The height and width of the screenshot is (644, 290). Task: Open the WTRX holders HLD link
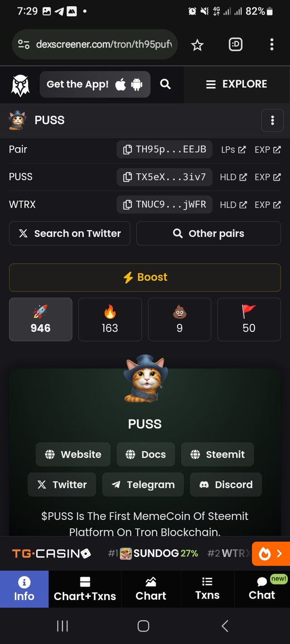click(x=233, y=205)
